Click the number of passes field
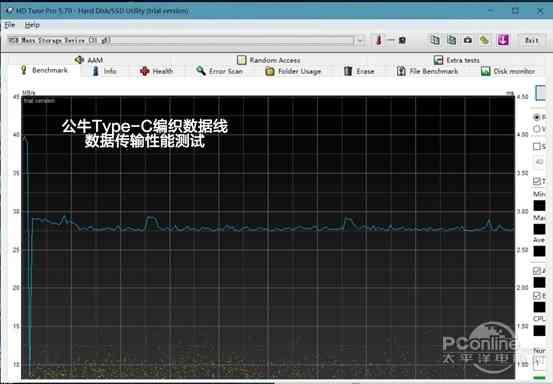 (x=539, y=363)
